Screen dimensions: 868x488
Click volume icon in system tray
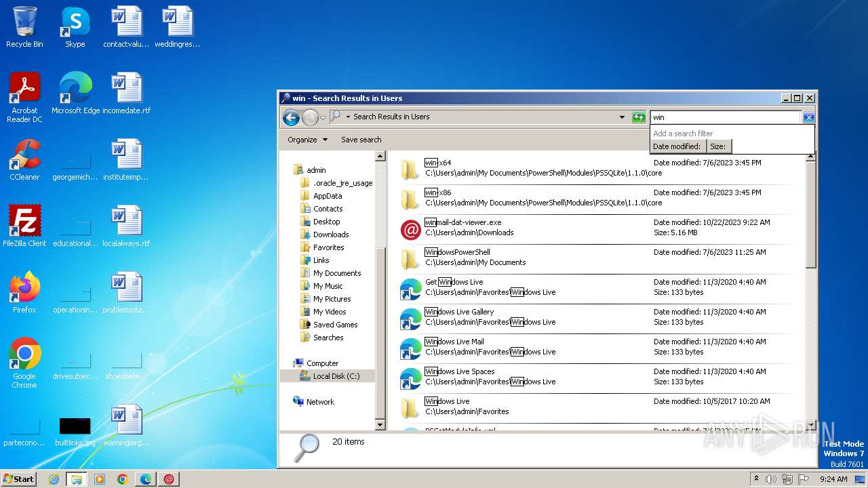tap(771, 479)
